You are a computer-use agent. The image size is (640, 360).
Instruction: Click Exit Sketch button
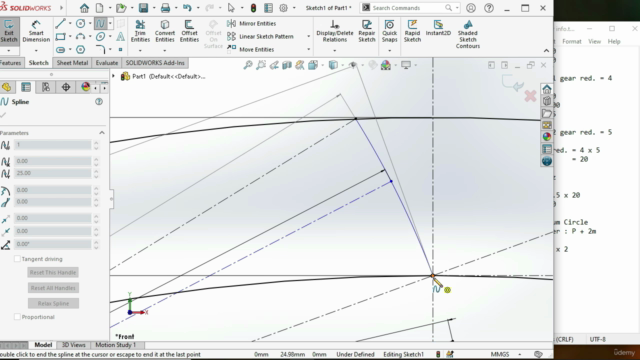(x=9, y=31)
